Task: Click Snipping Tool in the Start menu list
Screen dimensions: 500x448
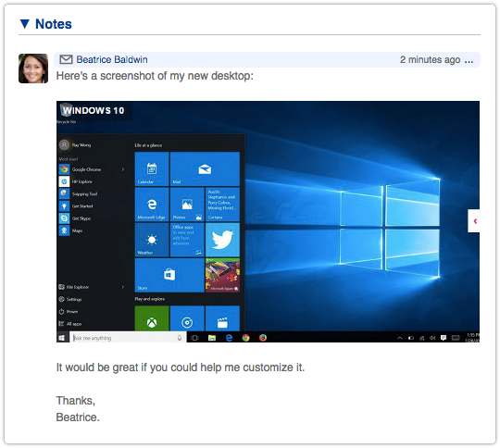Action: click(x=79, y=193)
